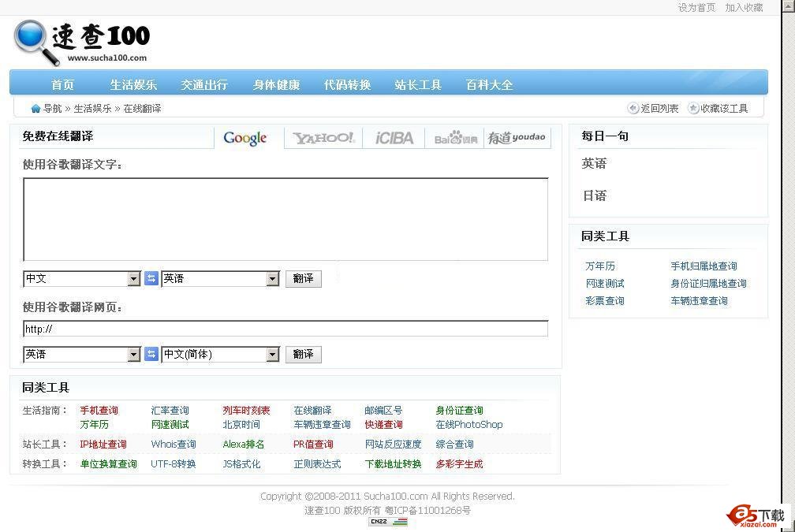Click the home icon in breadcrumb
Viewport: 795px width, 532px height.
pos(35,109)
